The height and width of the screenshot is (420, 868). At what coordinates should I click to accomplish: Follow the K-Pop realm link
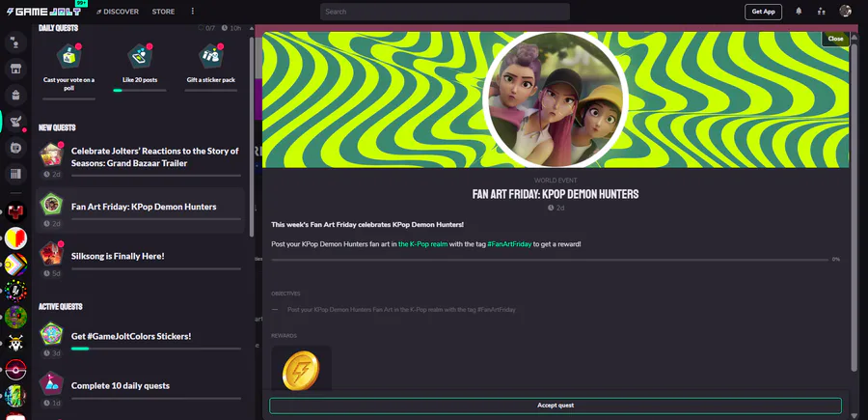pyautogui.click(x=423, y=244)
